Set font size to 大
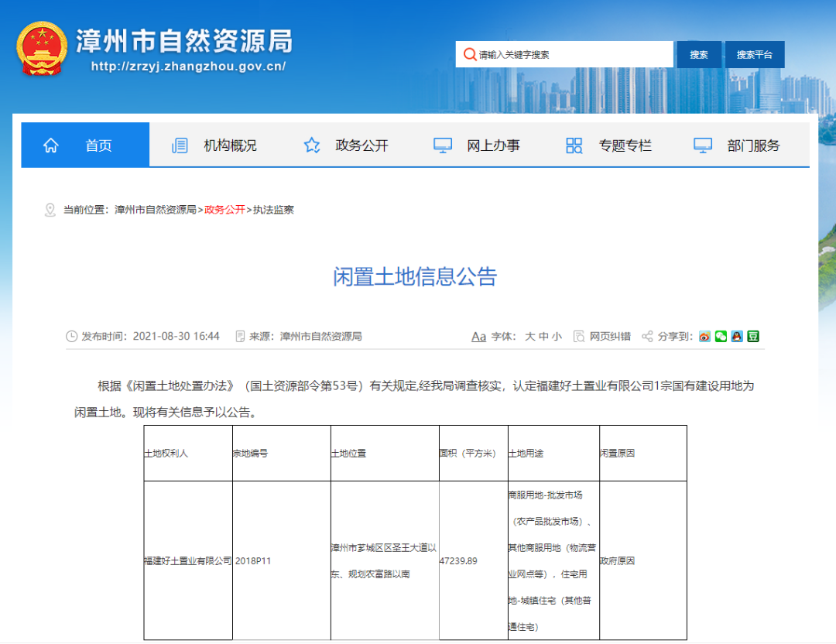 (530, 337)
